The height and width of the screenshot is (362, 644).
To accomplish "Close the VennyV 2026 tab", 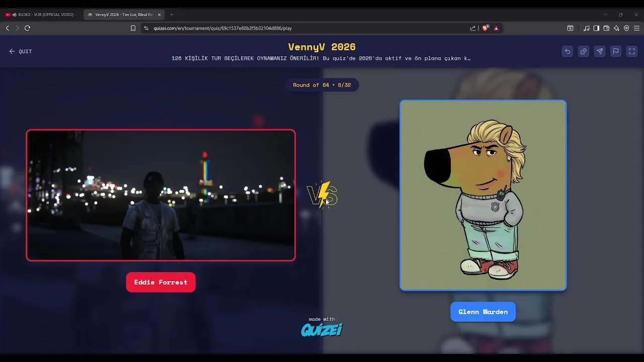I will [x=159, y=15].
